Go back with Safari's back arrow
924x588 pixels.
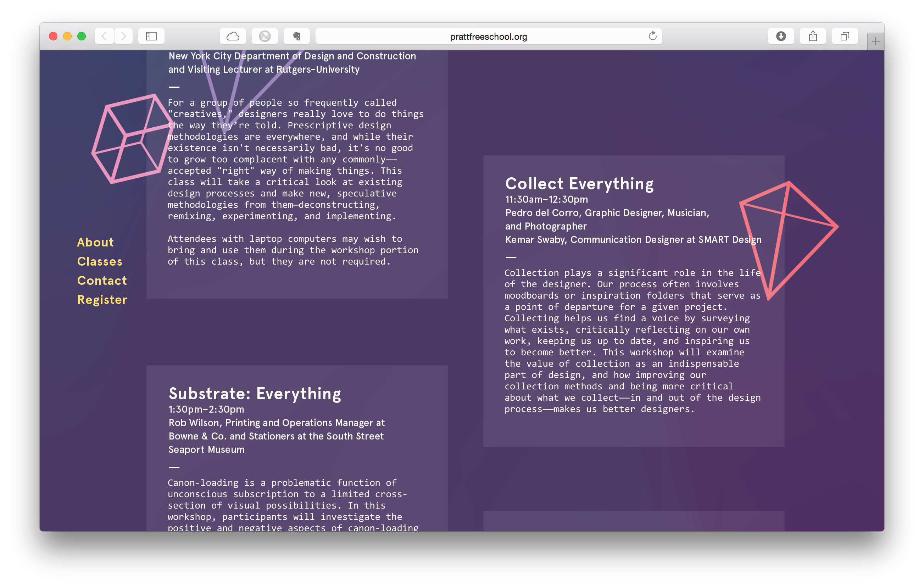(x=104, y=37)
